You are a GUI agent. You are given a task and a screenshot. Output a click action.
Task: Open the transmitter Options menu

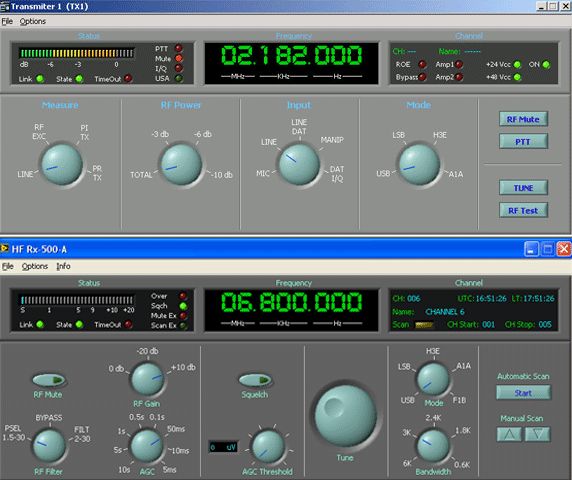click(32, 21)
